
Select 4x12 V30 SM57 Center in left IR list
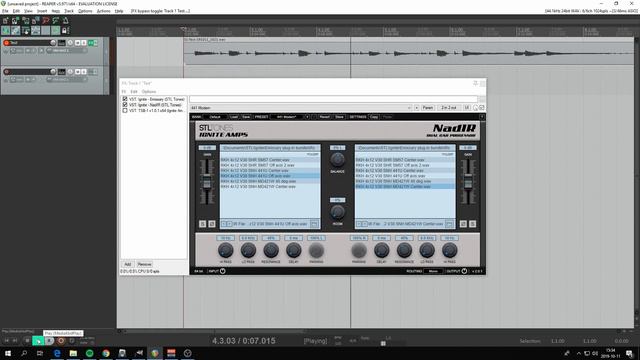270,160
